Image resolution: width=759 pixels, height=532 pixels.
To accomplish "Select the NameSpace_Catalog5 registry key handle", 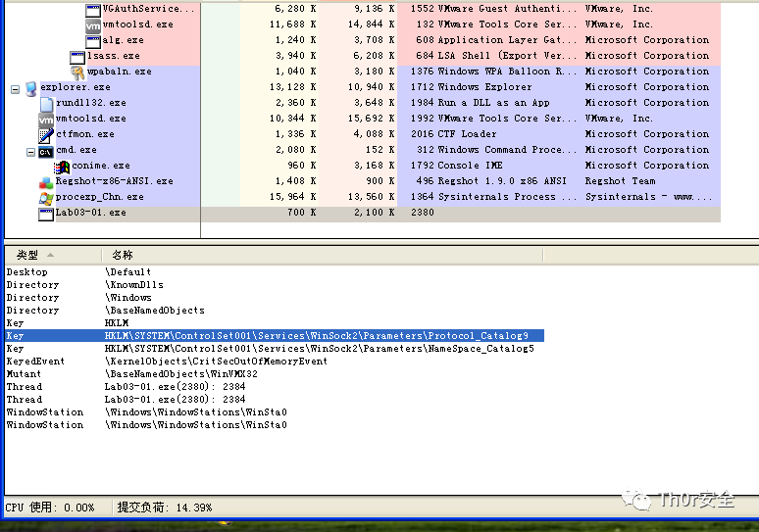I will pos(275,348).
